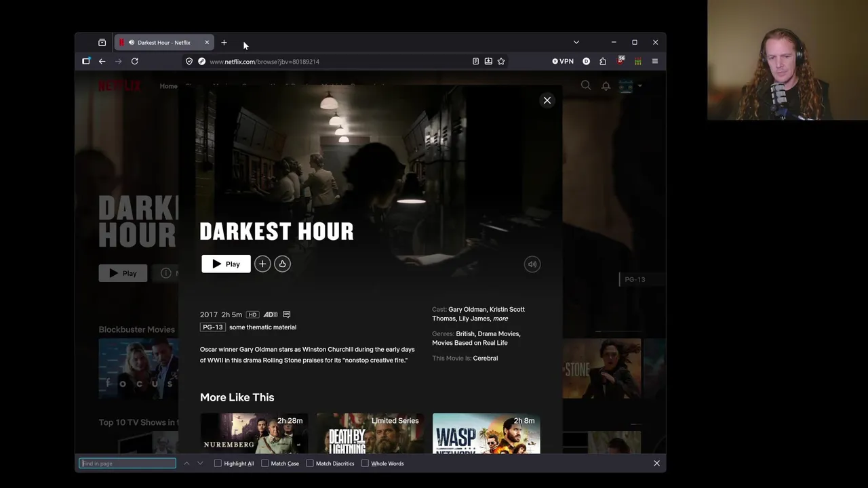
Task: Reload the Netflix page
Action: pos(135,61)
